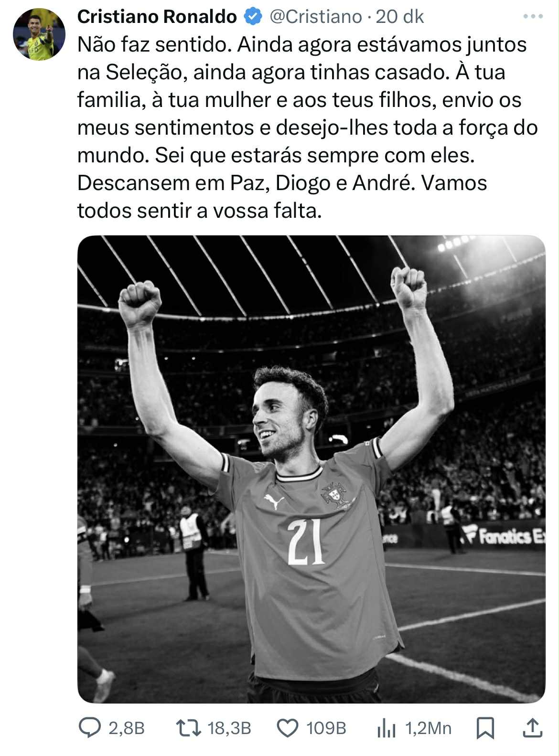Screen dimensions: 559x756
Task: View analytics bar chart icon
Action: point(386,728)
